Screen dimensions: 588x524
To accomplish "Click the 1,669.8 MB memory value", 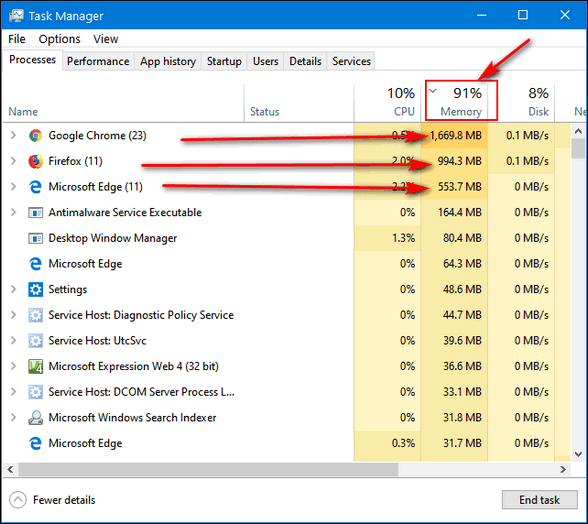I will (456, 135).
